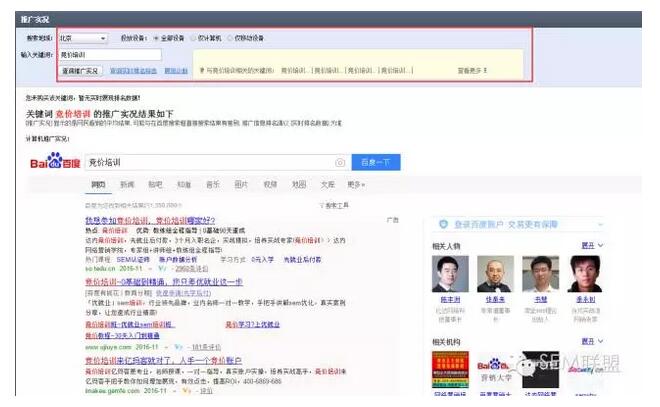Click the 百度一下 search button

376,162
